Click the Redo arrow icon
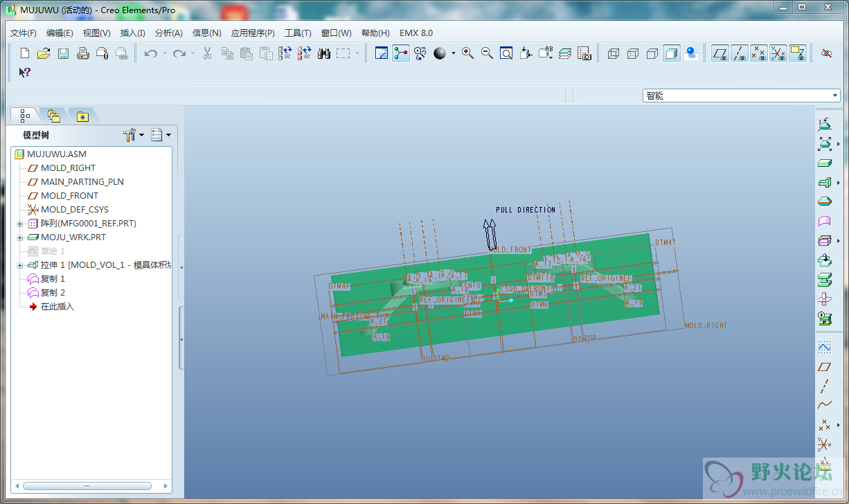The image size is (849, 504). click(179, 53)
